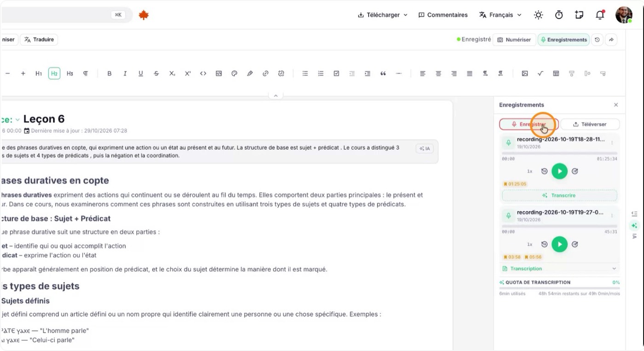Viewport: 644px width, 351px height.
Task: Insert a math square root formula
Action: point(540,73)
